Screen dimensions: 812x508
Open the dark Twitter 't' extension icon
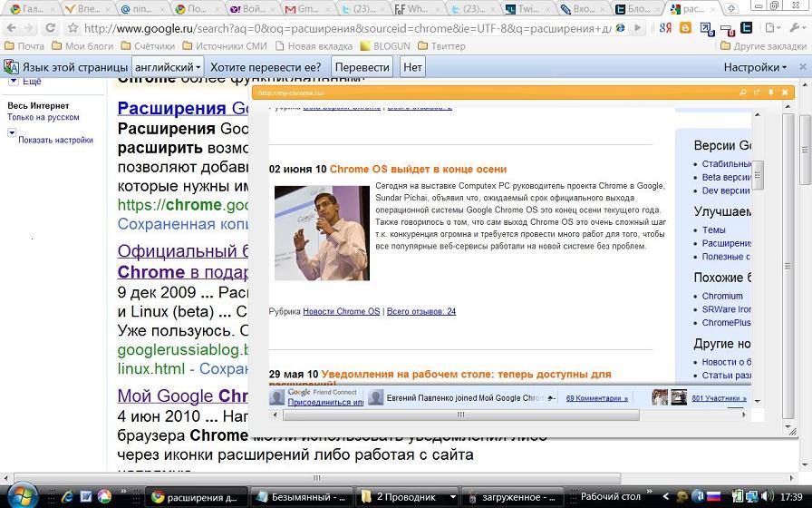point(746,28)
